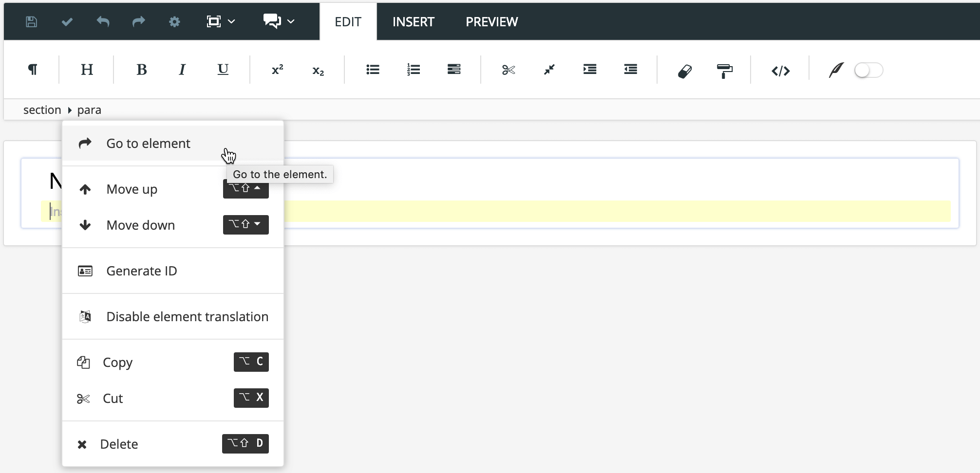
Task: Click the Save floppy disk icon
Action: (x=32, y=22)
